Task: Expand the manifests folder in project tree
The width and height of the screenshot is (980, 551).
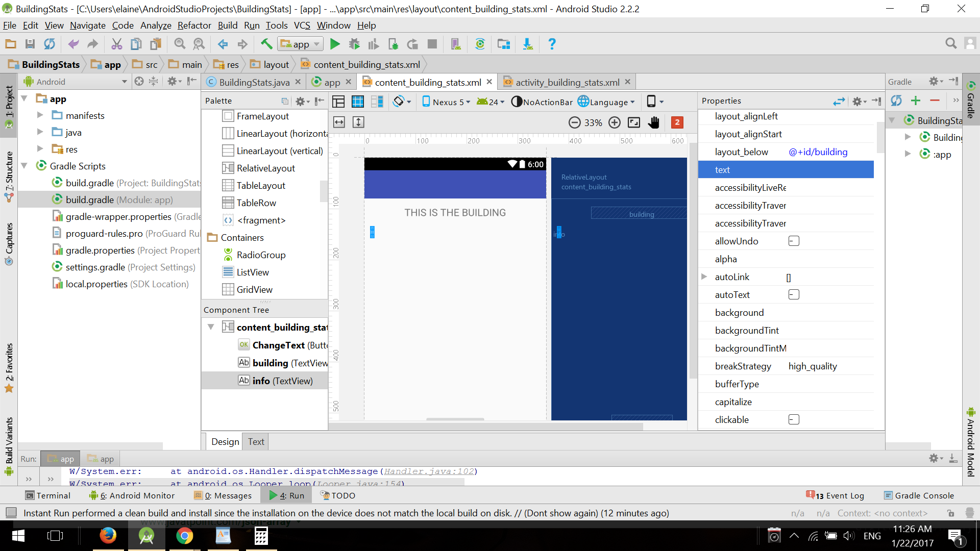Action: coord(40,115)
